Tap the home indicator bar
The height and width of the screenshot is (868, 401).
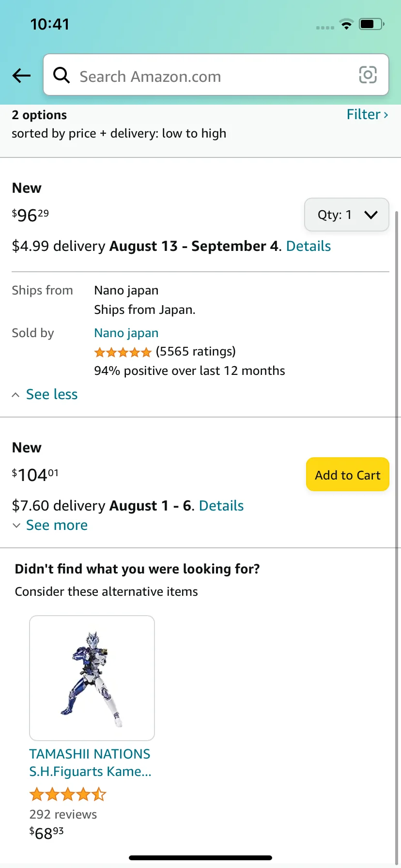(x=200, y=858)
